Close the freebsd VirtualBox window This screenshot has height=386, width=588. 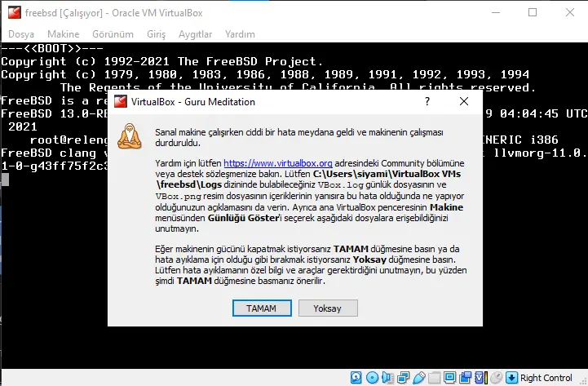[x=569, y=12]
